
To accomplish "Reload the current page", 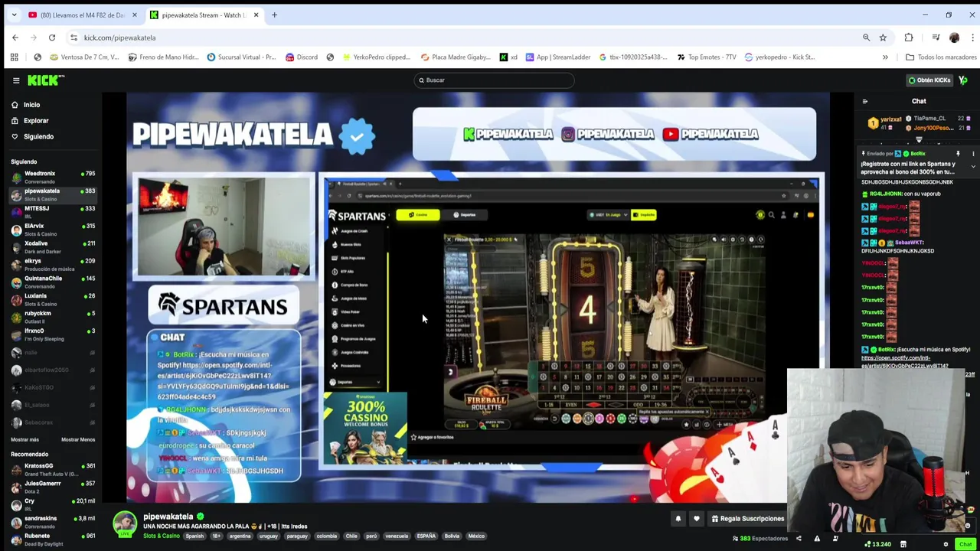I will coord(52,37).
